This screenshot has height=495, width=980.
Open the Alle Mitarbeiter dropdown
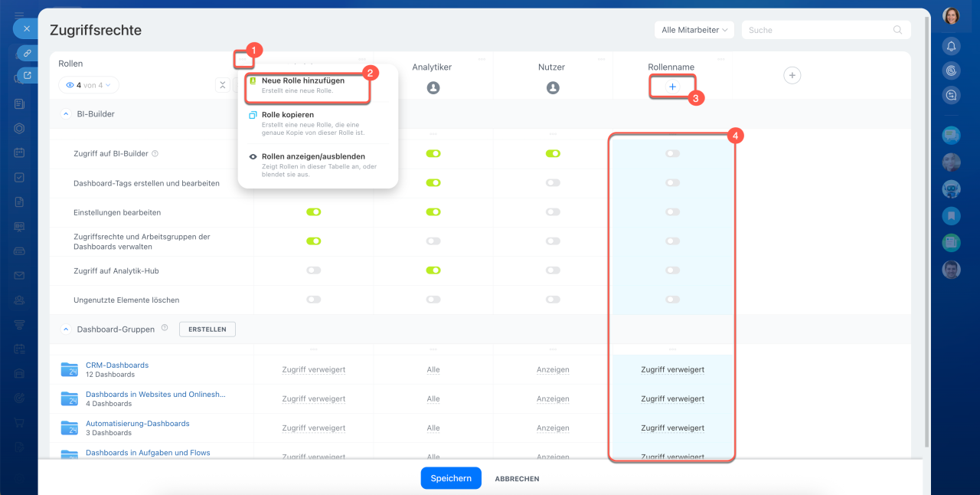(694, 30)
